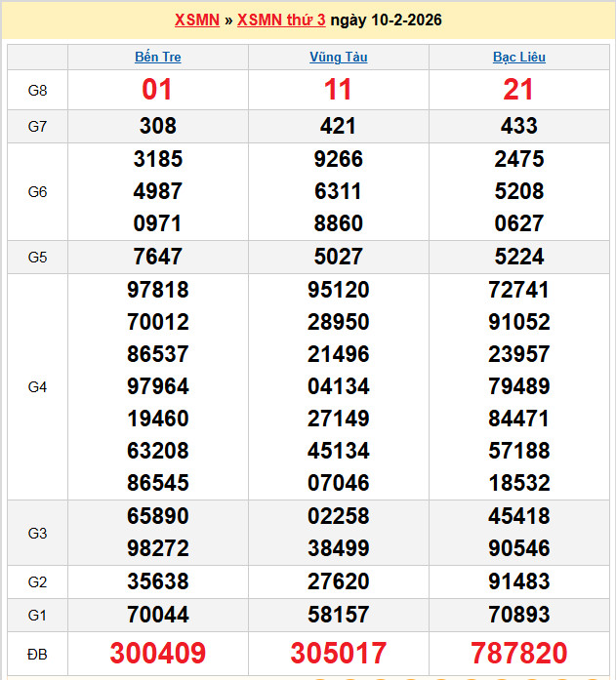Select Bến Tre special prize number 300409

157,653
